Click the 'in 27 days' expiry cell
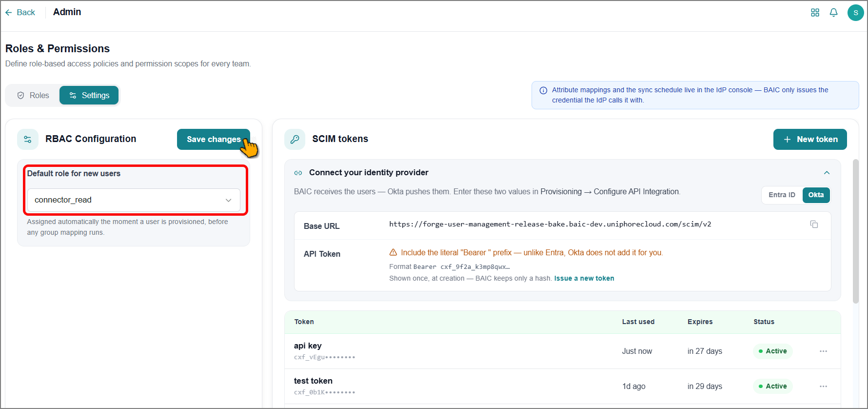The image size is (868, 409). [x=705, y=351]
